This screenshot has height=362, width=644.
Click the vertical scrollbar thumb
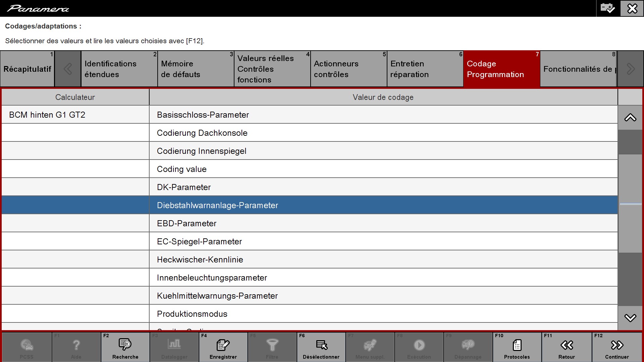coord(630,203)
